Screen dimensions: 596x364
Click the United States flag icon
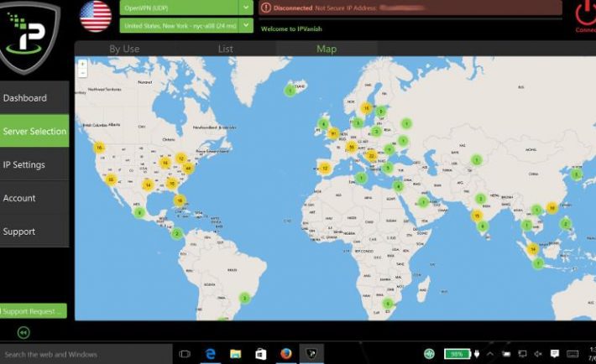coord(96,16)
